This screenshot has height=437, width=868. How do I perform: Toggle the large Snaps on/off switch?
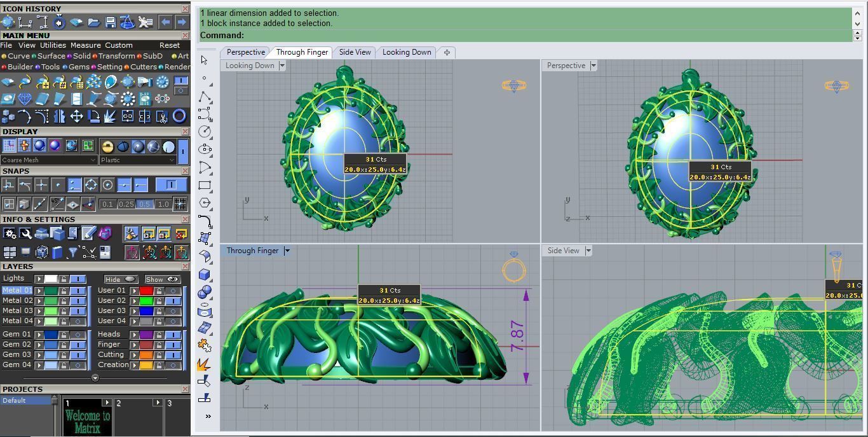click(x=172, y=184)
